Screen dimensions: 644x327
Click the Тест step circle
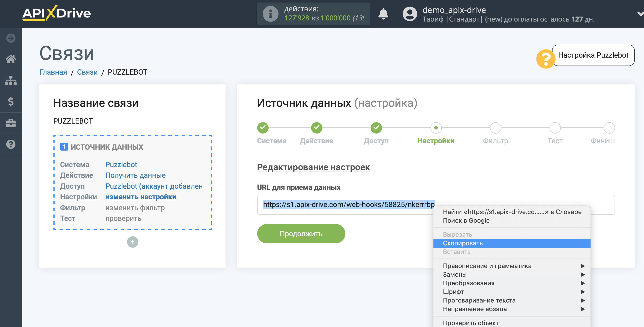[555, 128]
